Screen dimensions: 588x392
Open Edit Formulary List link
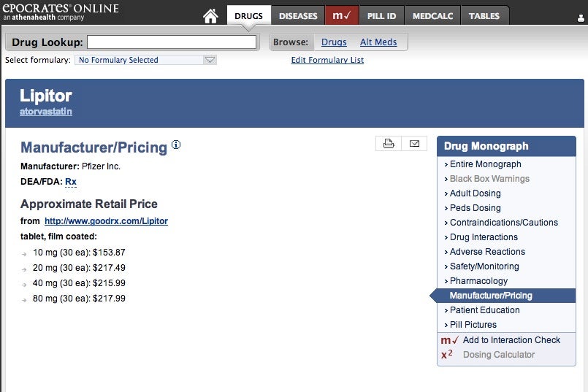click(x=327, y=60)
